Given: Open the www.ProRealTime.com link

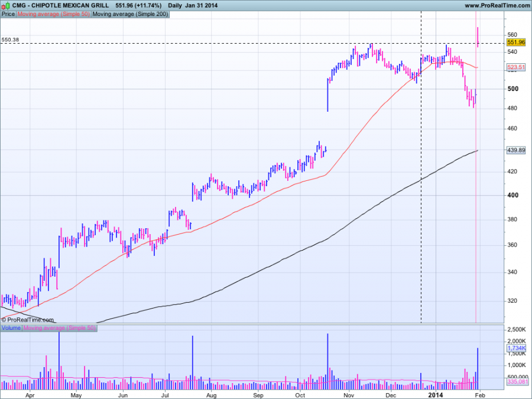Looking at the screenshot, I should (x=497, y=5).
